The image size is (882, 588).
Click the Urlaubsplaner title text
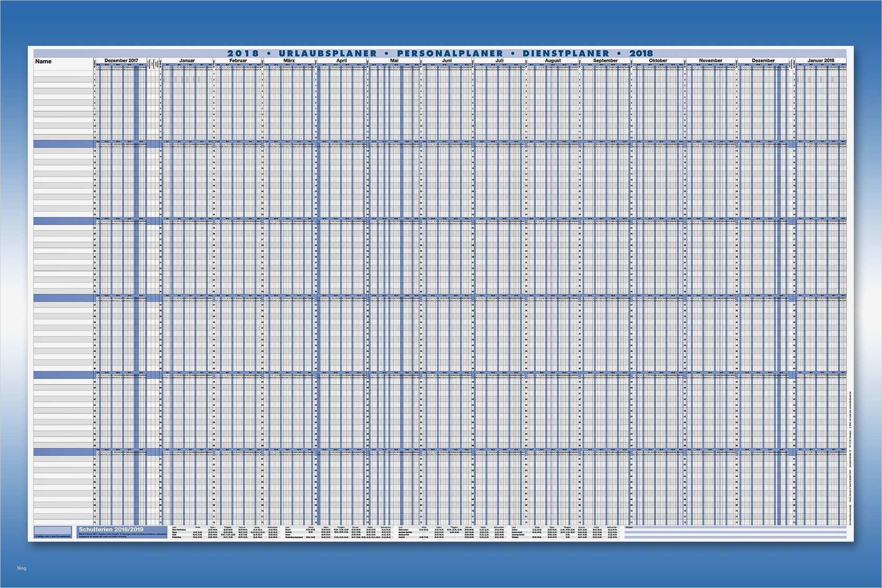[x=328, y=53]
